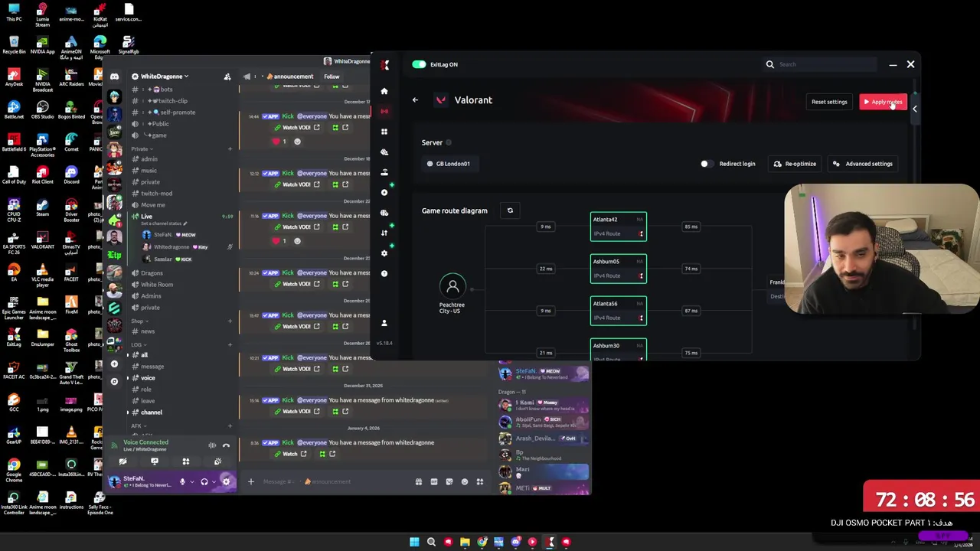The image size is (980, 551).
Task: Open the ExitLag account profile icon
Action: [x=384, y=323]
